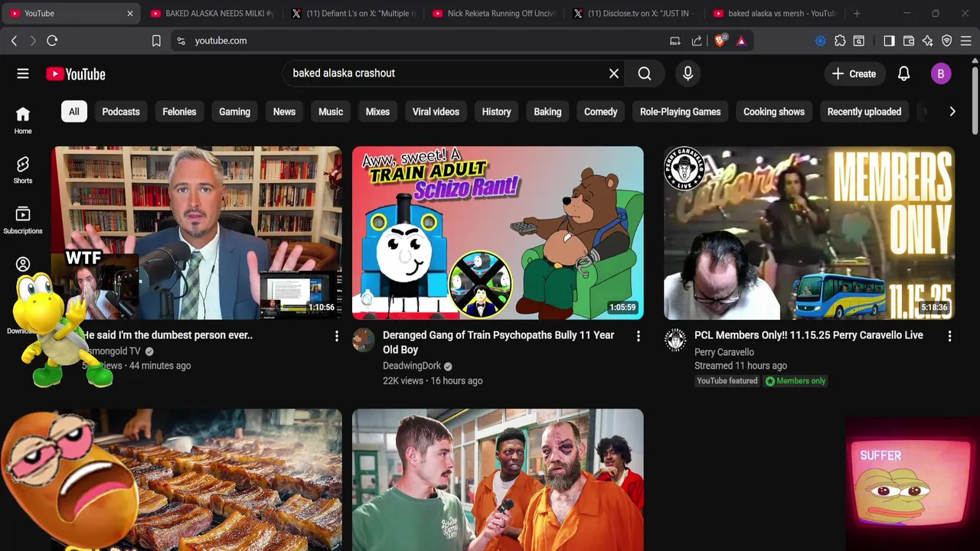Open options for Deranged Gang of Train video
Screen dimensions: 980x551
[638, 336]
